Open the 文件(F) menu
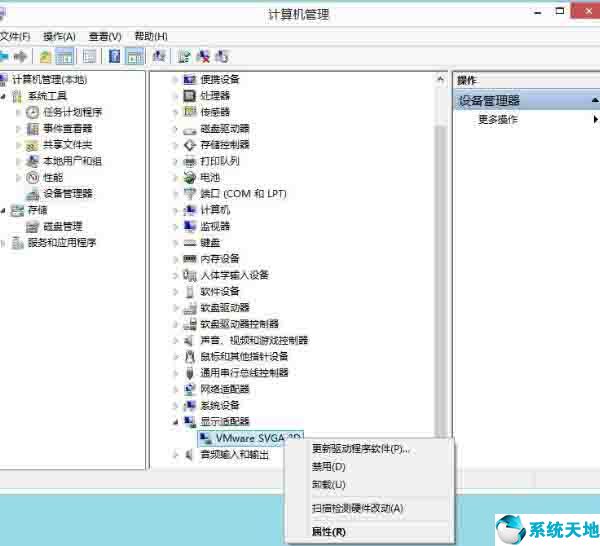Viewport: 600px width, 546px height. [x=15, y=36]
